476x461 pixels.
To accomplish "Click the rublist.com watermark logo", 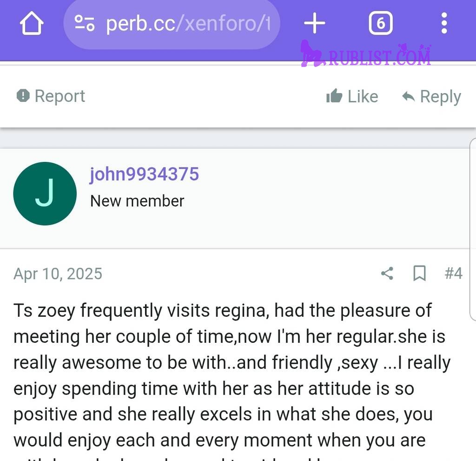I will coord(366,55).
